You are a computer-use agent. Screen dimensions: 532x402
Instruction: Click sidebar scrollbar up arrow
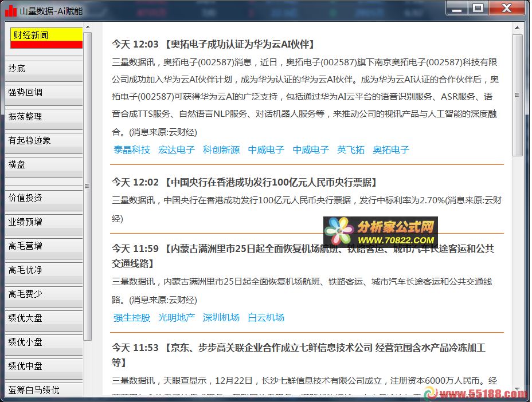[x=88, y=27]
